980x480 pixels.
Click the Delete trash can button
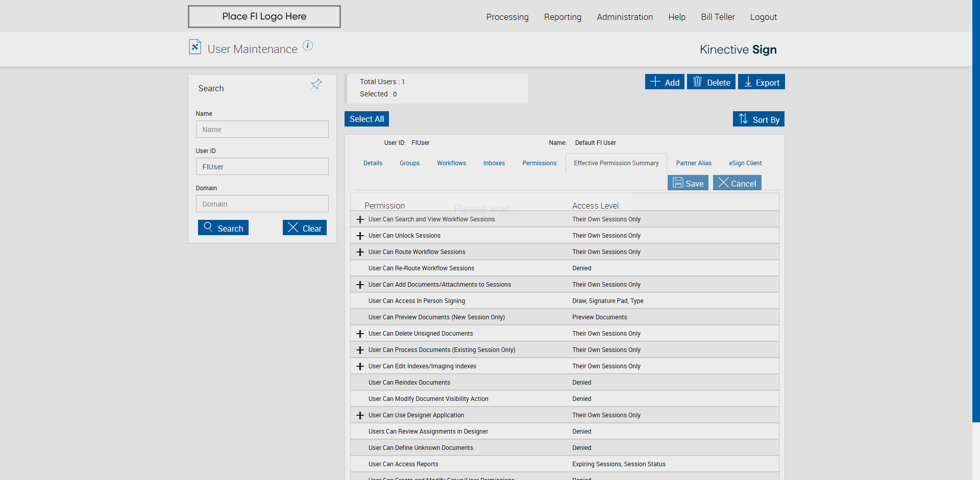click(711, 82)
